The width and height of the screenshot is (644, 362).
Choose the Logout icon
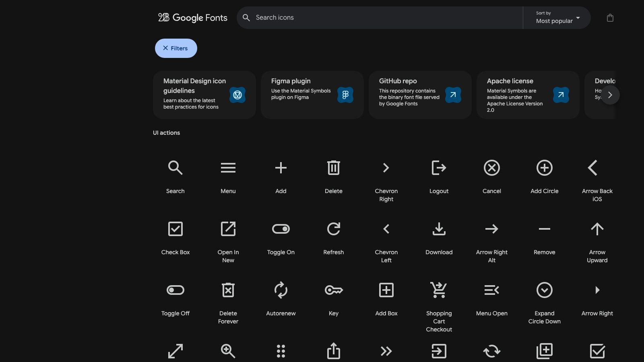tap(439, 168)
